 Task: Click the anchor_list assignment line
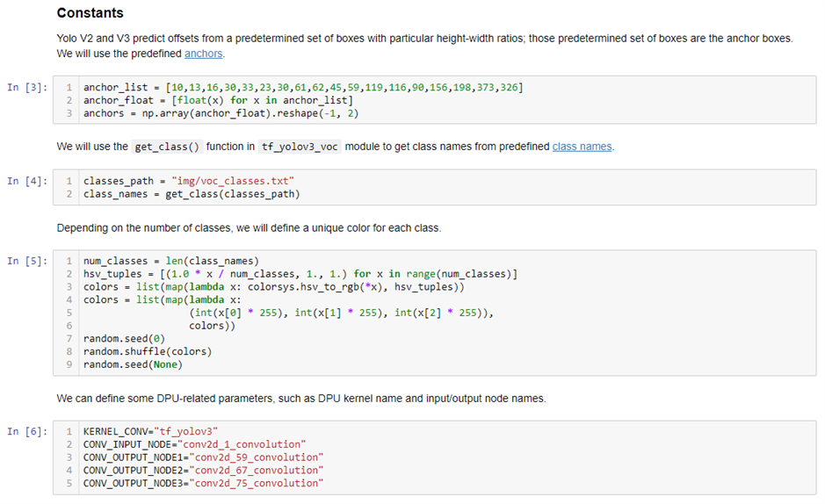[303, 87]
